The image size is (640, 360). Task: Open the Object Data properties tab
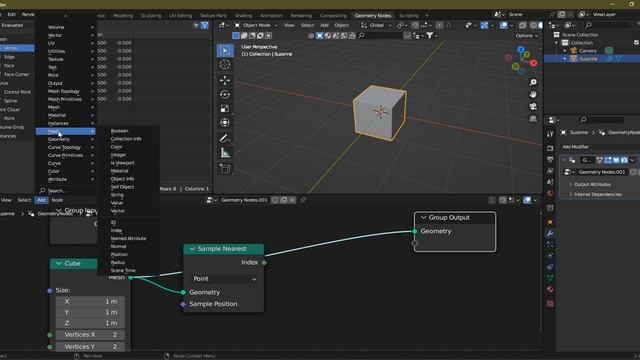(550, 278)
